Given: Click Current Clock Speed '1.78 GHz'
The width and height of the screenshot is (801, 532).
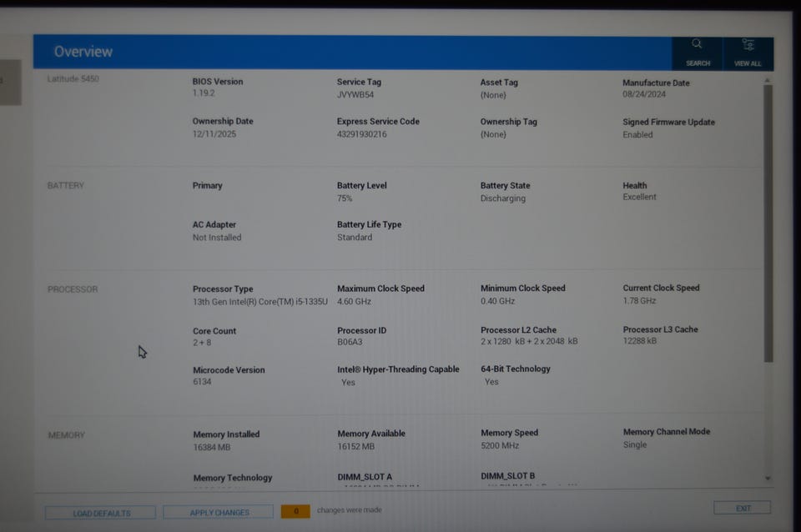Looking at the screenshot, I should coord(639,300).
